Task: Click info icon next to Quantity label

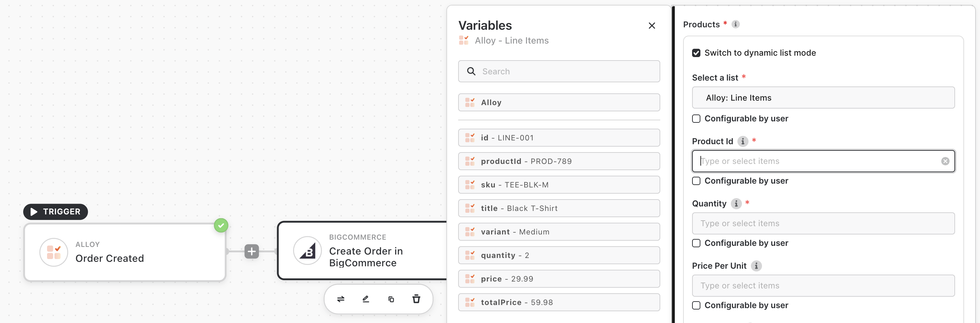Action: pos(736,204)
